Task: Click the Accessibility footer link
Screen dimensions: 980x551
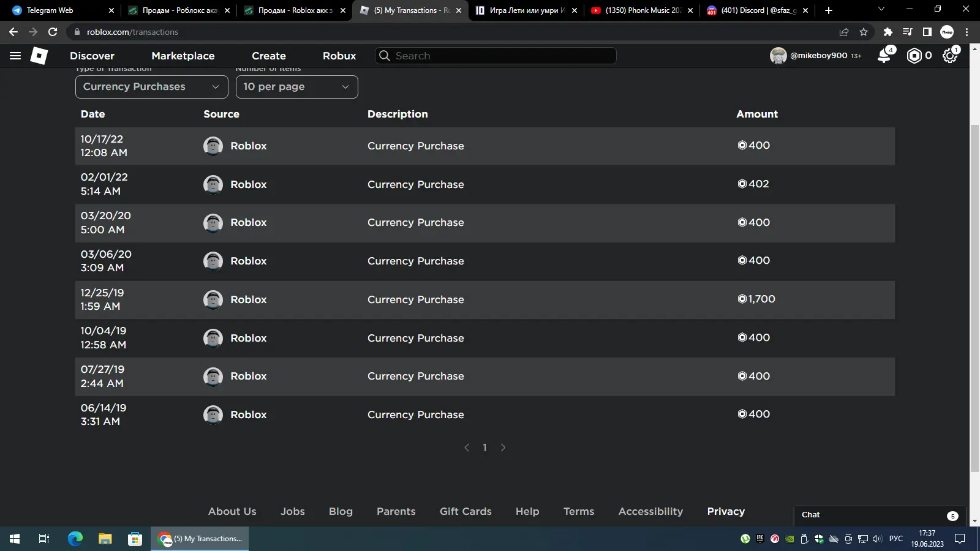Action: click(x=650, y=511)
